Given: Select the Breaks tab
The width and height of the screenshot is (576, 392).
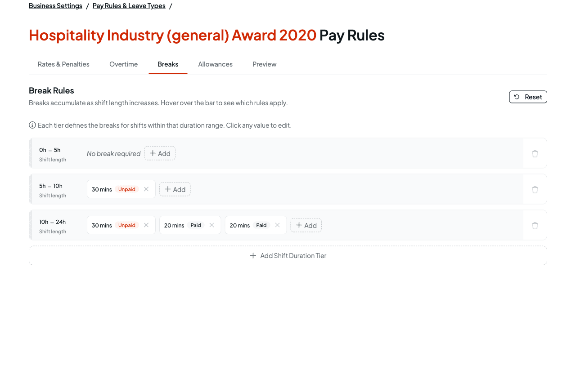Looking at the screenshot, I should (168, 64).
